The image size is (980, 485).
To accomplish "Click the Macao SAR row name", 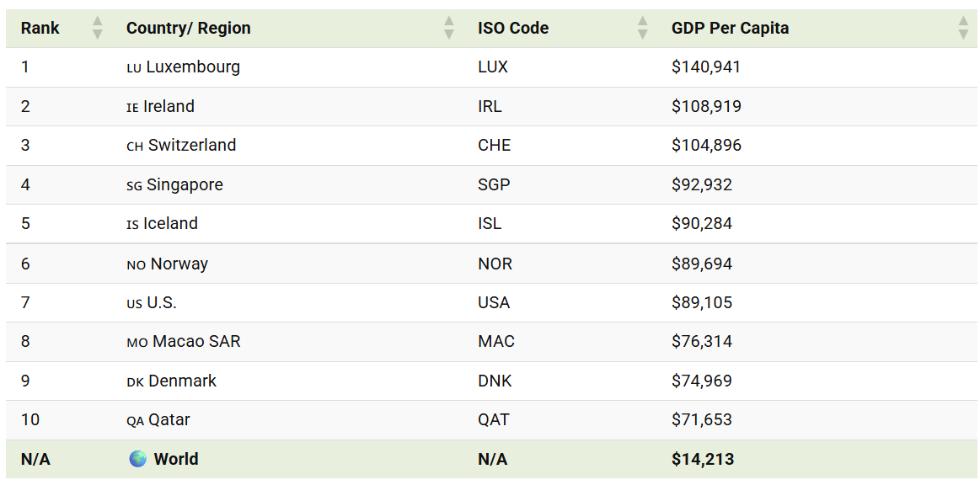I will coord(196,341).
